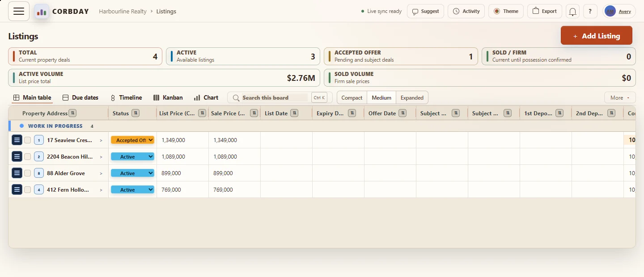Expand the 412 Fern Hollow row chevron
This screenshot has height=277, width=644.
click(101, 190)
